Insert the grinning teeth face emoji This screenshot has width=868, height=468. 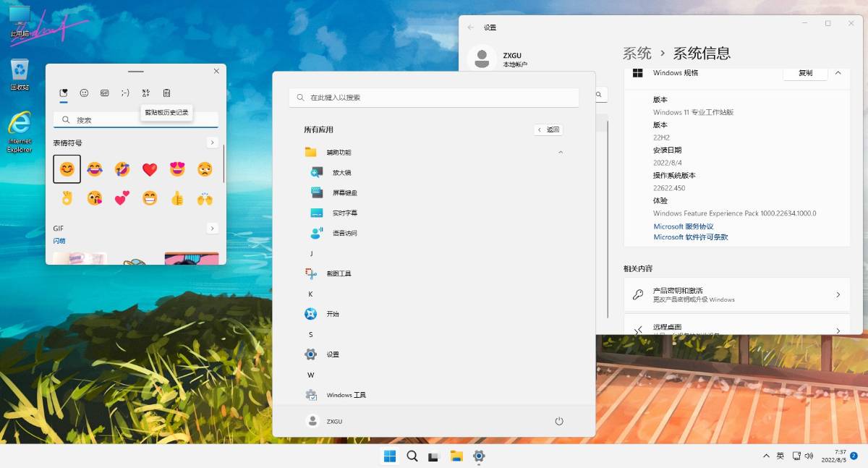coord(150,197)
